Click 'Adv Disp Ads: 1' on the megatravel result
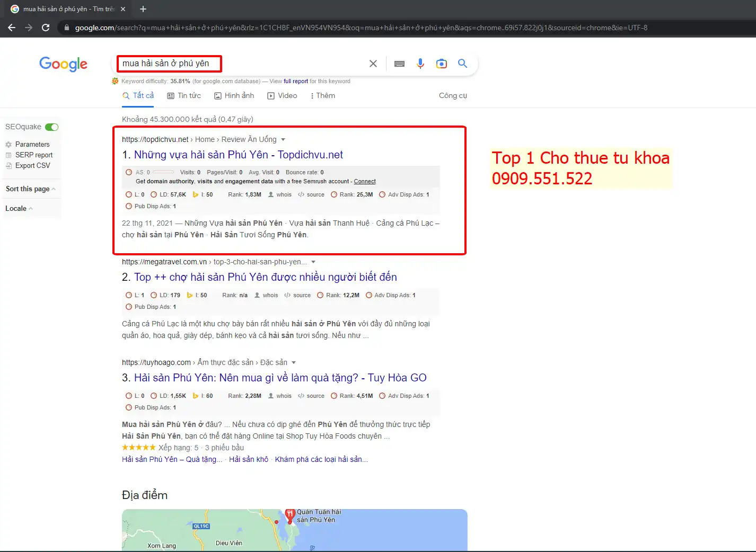 tap(391, 295)
